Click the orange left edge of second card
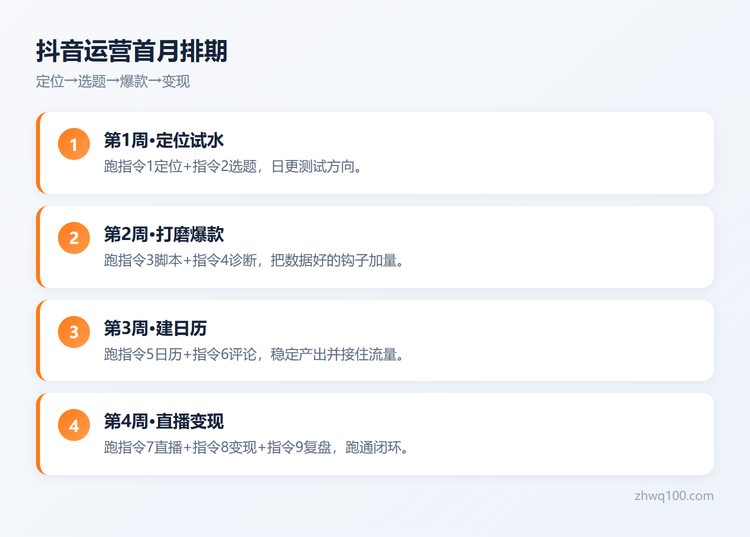Image resolution: width=750 pixels, height=537 pixels. (39, 247)
